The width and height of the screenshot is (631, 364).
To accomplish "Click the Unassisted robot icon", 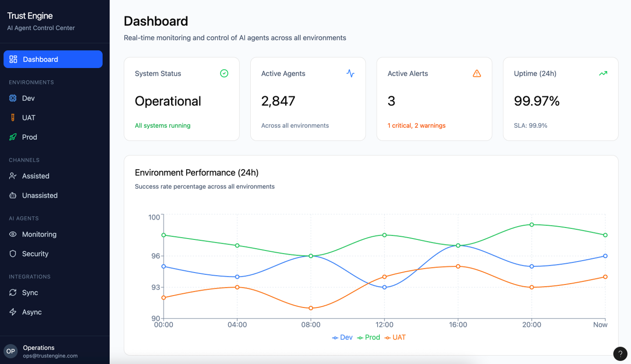I will (13, 195).
